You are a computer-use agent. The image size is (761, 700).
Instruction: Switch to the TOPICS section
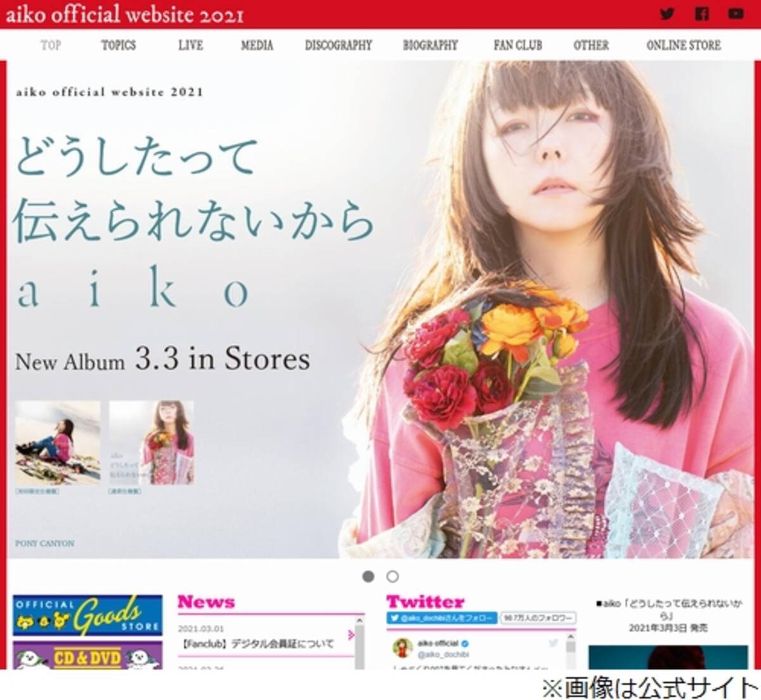(x=120, y=45)
